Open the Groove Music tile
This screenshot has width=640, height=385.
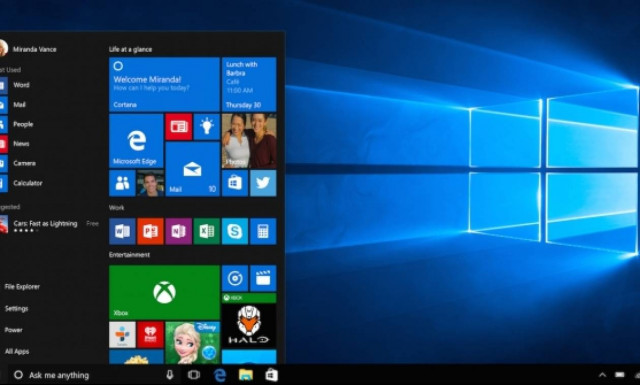(235, 278)
